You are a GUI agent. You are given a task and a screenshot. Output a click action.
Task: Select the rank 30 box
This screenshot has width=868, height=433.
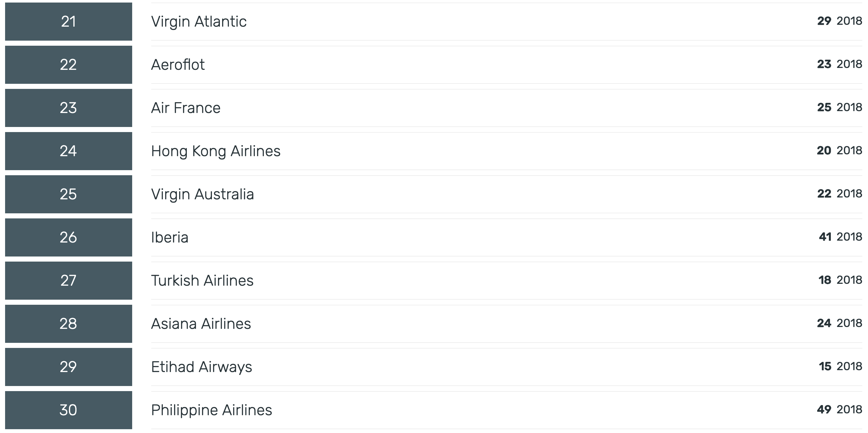(x=68, y=410)
